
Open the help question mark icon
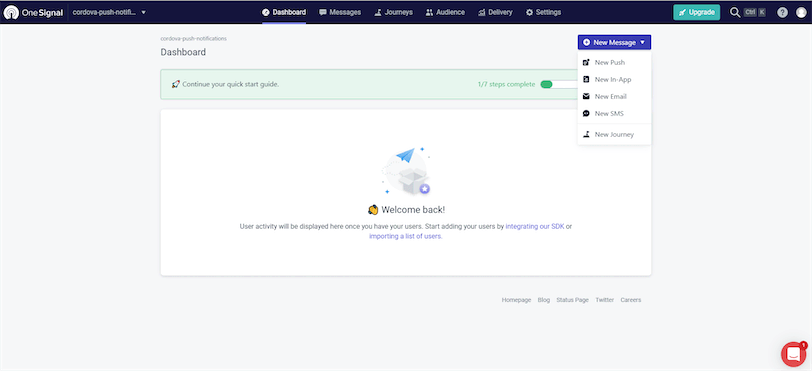click(782, 12)
